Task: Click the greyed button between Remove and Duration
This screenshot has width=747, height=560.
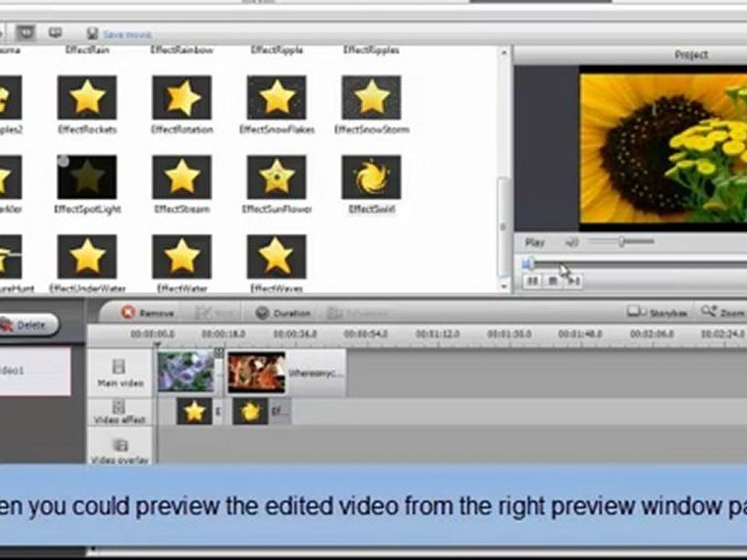Action: (216, 313)
